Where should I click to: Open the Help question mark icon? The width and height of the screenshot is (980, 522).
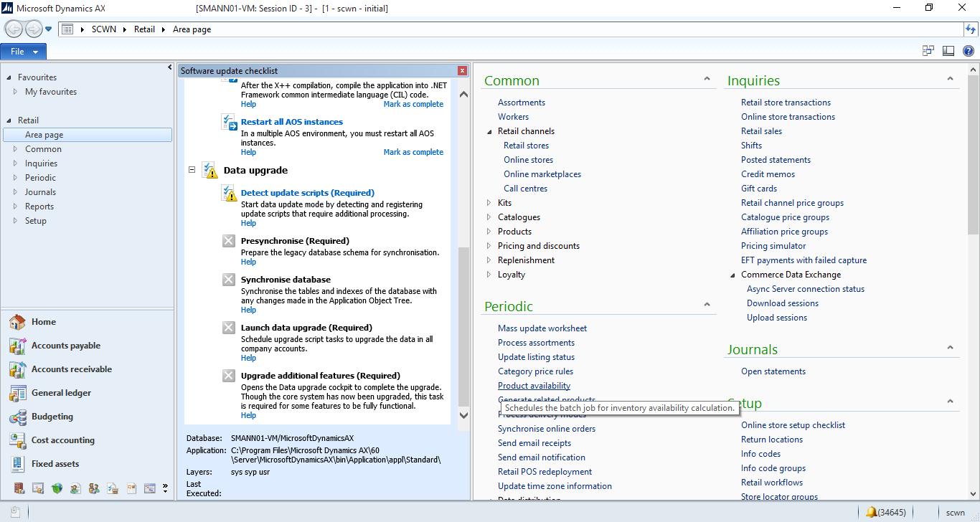tap(968, 51)
